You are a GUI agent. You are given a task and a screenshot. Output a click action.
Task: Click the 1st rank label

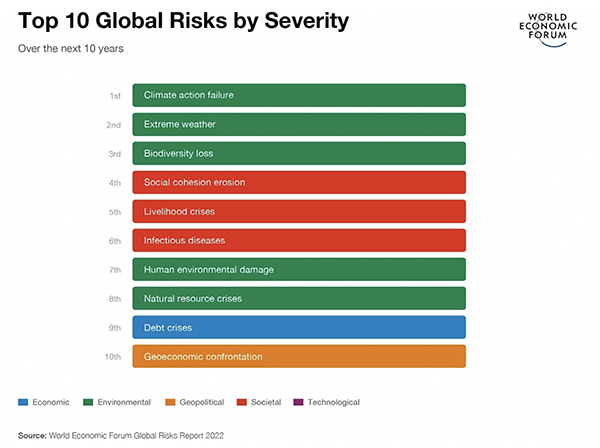click(115, 95)
